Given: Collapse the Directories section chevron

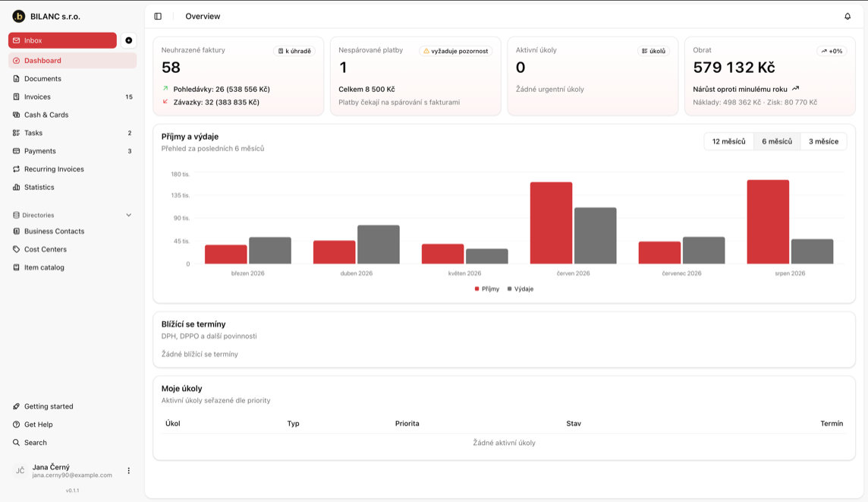Looking at the screenshot, I should [128, 215].
